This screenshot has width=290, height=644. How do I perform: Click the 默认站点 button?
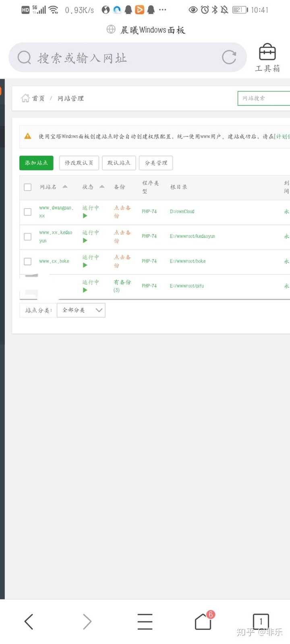[x=119, y=163]
